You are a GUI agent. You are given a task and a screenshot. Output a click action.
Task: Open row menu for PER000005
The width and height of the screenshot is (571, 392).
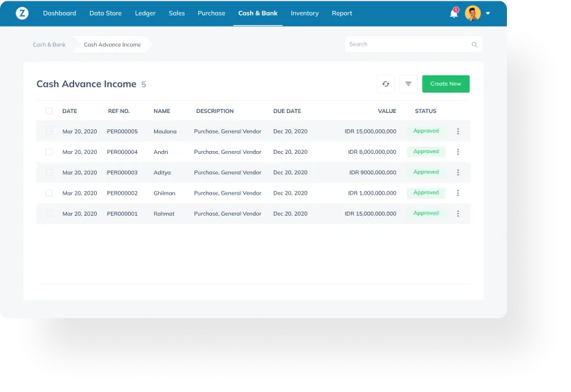point(458,131)
